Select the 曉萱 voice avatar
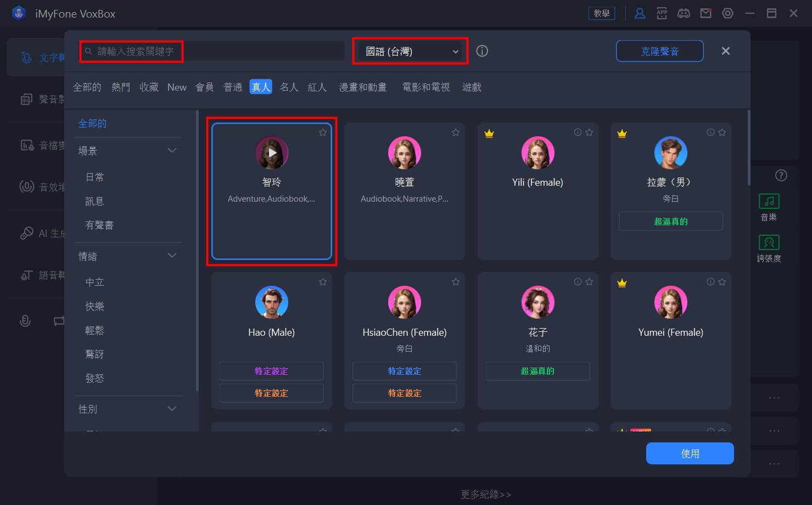 click(405, 153)
